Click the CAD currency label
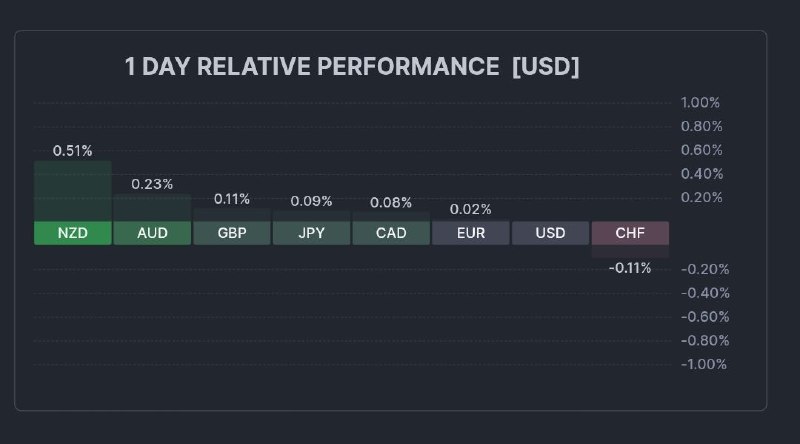 click(x=391, y=233)
